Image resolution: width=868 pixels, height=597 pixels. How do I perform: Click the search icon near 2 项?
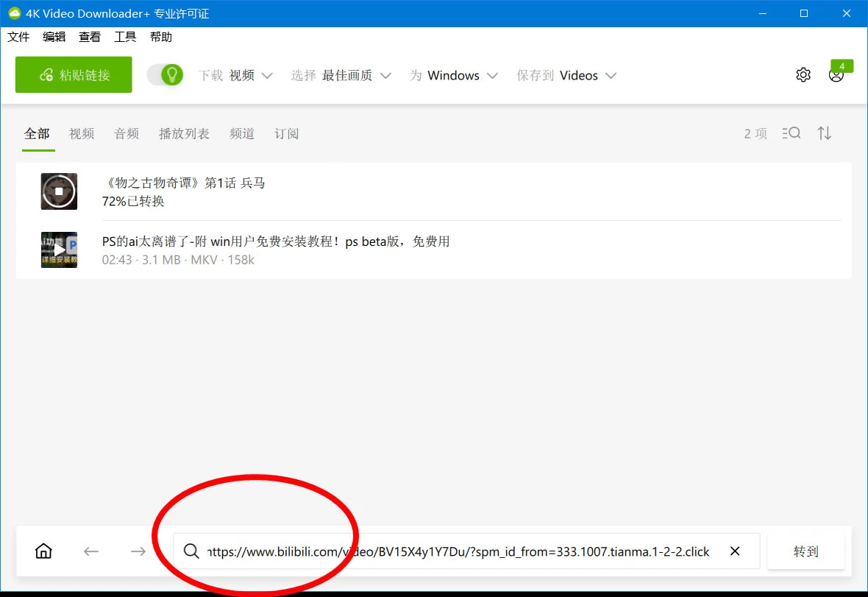coord(791,133)
